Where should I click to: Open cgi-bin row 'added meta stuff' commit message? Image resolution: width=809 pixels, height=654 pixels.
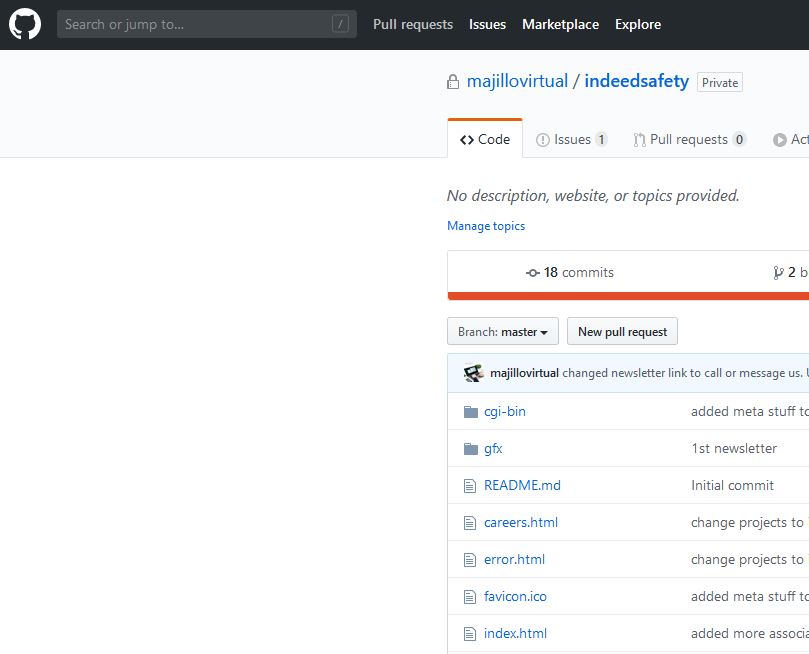pyautogui.click(x=750, y=412)
